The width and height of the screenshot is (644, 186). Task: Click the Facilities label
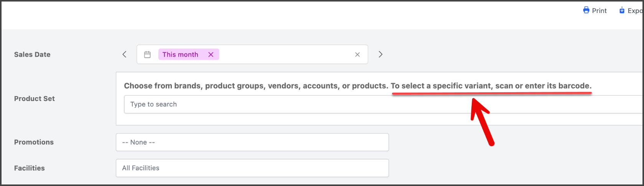(x=30, y=168)
